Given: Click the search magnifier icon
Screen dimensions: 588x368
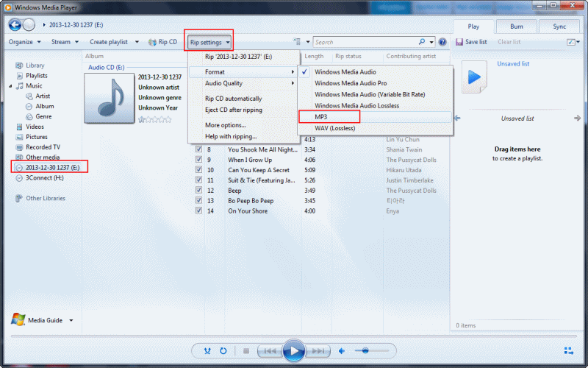Looking at the screenshot, I should (422, 42).
